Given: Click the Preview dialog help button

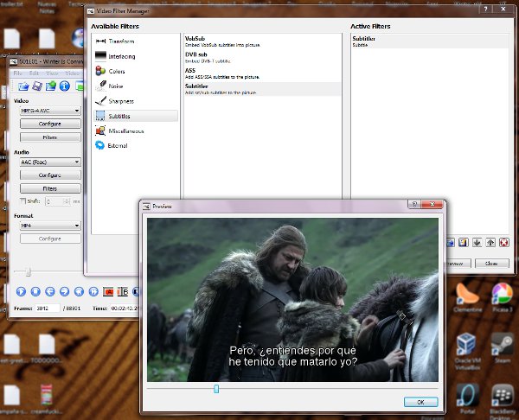Looking at the screenshot, I should (x=414, y=204).
